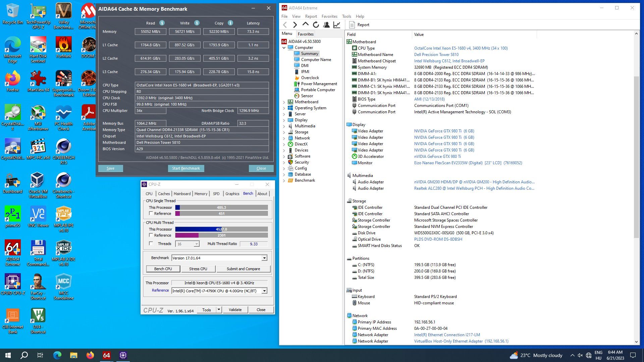
Task: Click CPU-Z icon in the taskbar
Action: point(123,355)
